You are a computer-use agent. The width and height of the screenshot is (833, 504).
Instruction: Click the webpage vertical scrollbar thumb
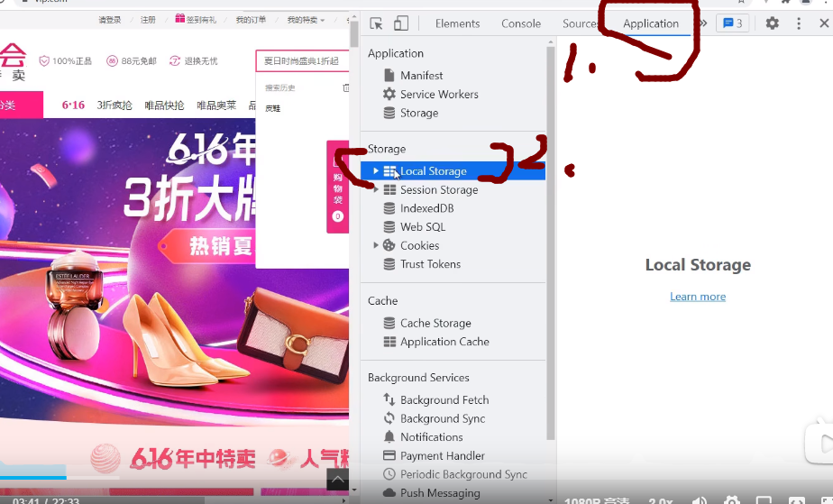354,33
